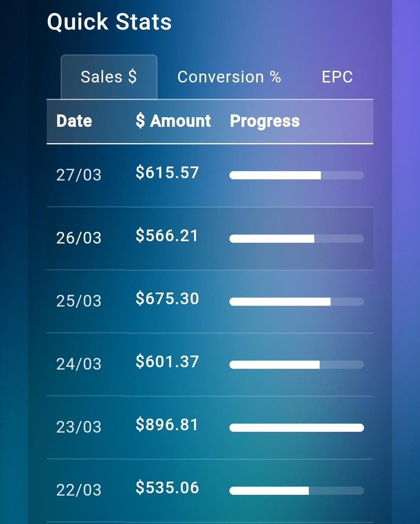Screen dimensions: 420x524
Task: Click the 27/03 progress bar
Action: [x=296, y=175]
